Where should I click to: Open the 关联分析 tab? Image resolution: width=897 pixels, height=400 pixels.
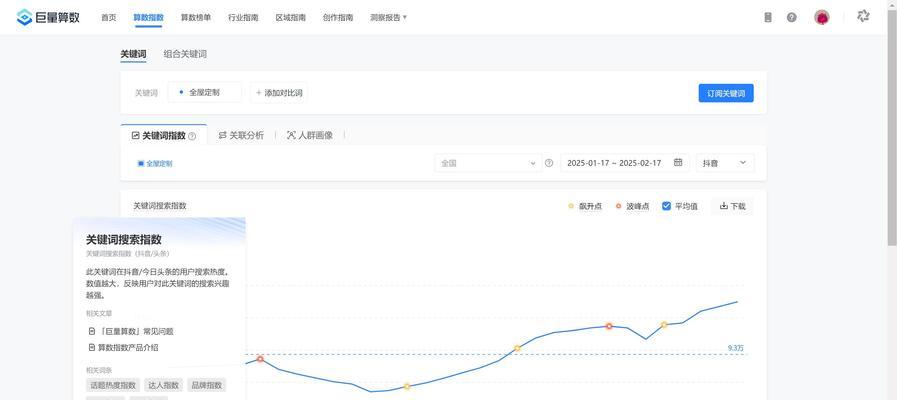pyautogui.click(x=241, y=136)
